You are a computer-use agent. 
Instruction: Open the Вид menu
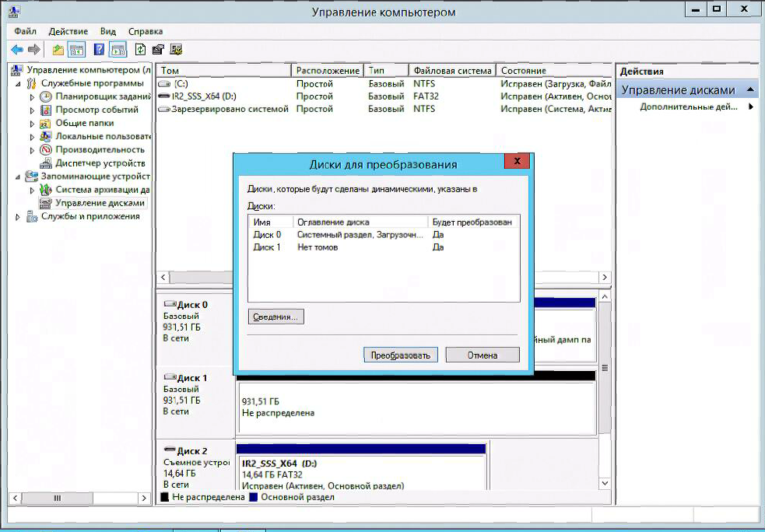[108, 31]
